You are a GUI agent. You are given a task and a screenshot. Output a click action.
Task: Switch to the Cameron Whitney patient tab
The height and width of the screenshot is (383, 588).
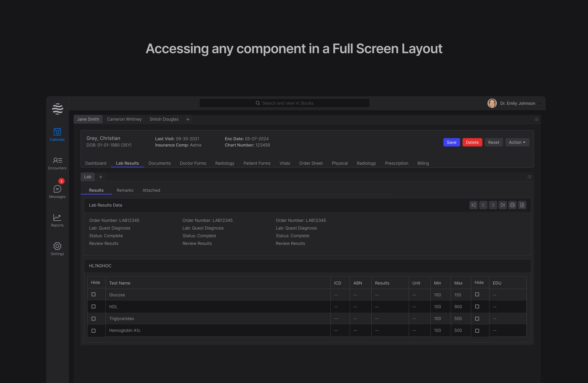point(124,119)
